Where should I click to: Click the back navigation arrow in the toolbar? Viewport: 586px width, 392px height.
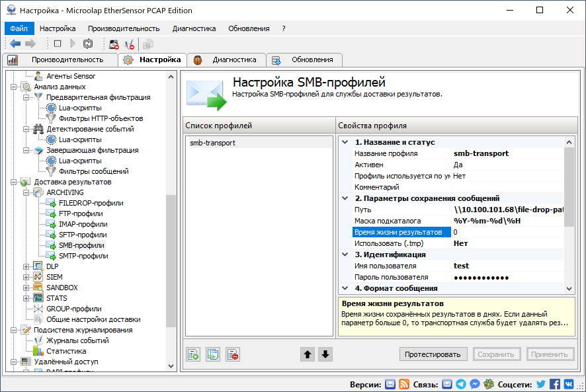point(15,44)
